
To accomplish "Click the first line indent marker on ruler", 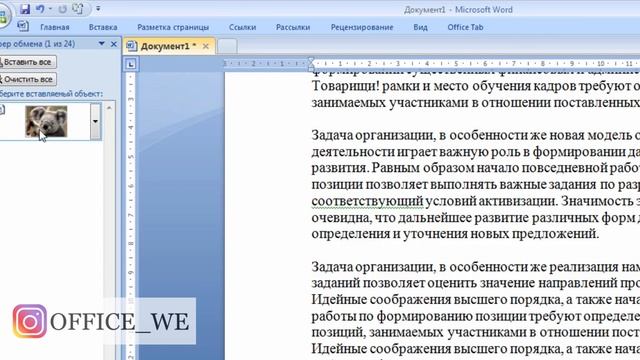I will click(x=311, y=61).
